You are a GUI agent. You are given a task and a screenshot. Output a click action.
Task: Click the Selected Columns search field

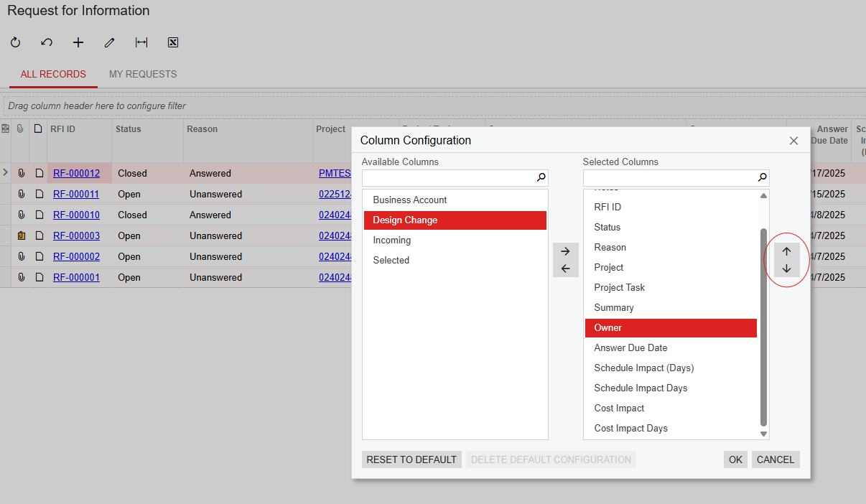[670, 177]
